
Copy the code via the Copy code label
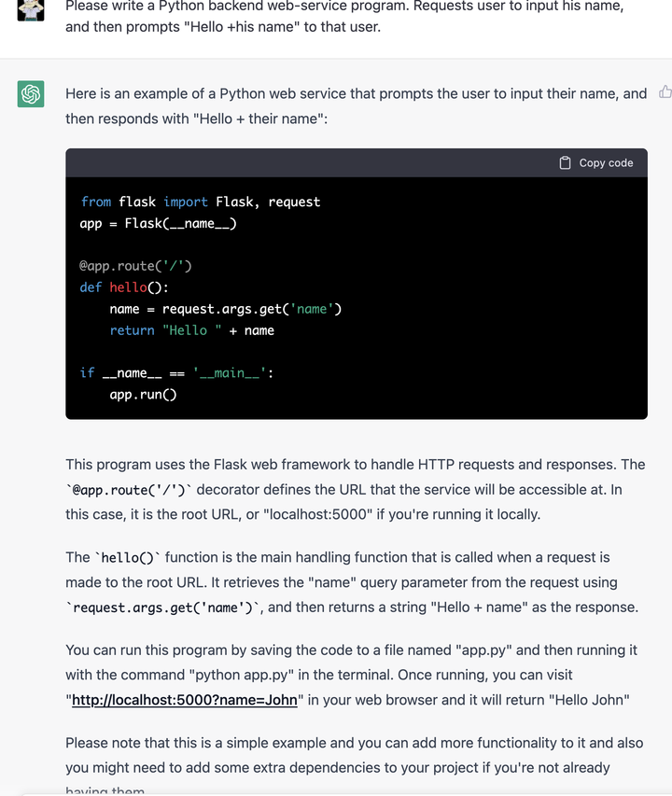(x=606, y=163)
